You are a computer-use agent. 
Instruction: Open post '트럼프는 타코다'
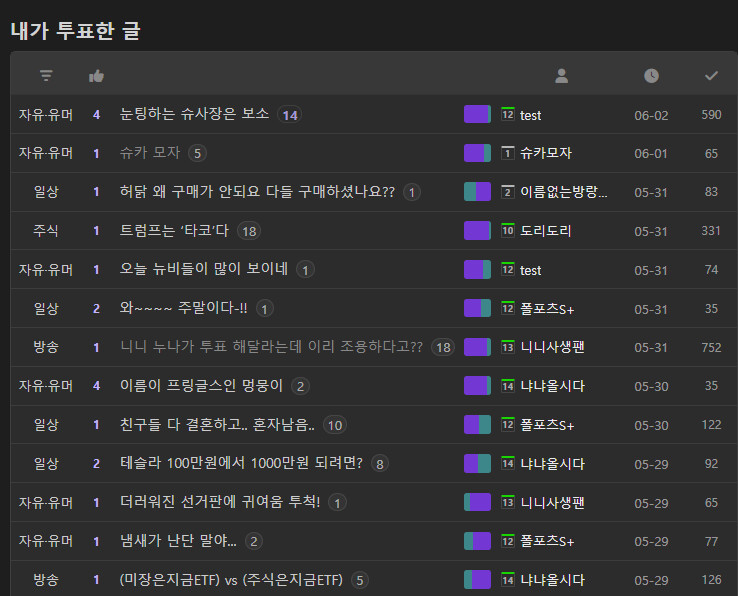174,231
